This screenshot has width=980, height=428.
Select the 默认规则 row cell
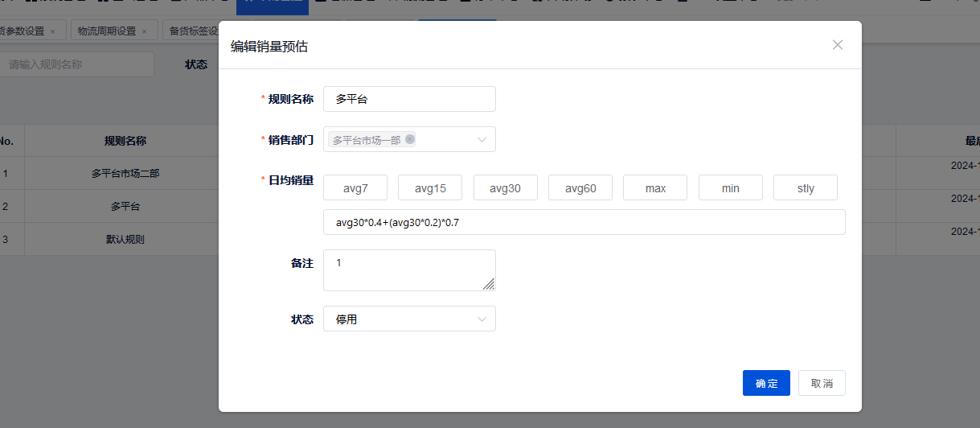(125, 239)
